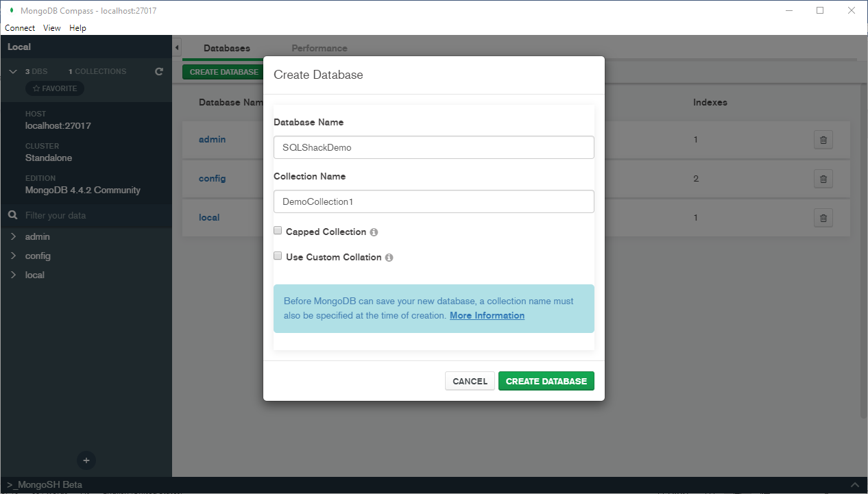The image size is (868, 494).
Task: Delete the admin database via trash icon
Action: point(823,140)
